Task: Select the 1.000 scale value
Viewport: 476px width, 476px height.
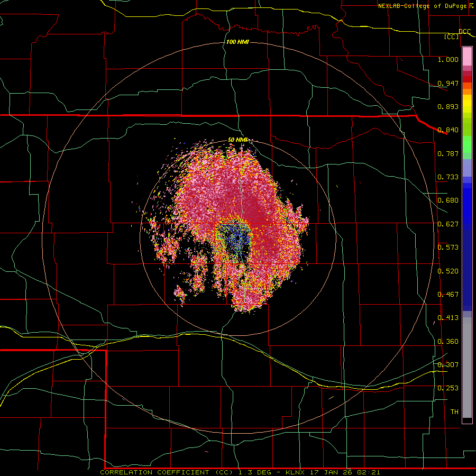Action: (x=448, y=60)
